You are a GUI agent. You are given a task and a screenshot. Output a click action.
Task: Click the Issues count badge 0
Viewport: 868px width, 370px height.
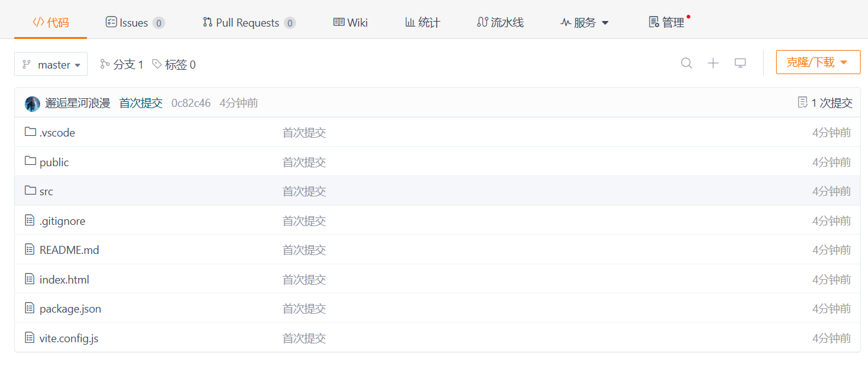(x=159, y=23)
